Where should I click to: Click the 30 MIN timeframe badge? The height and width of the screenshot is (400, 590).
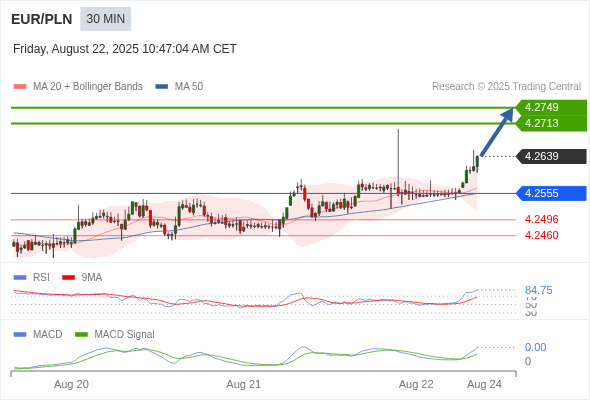105,19
